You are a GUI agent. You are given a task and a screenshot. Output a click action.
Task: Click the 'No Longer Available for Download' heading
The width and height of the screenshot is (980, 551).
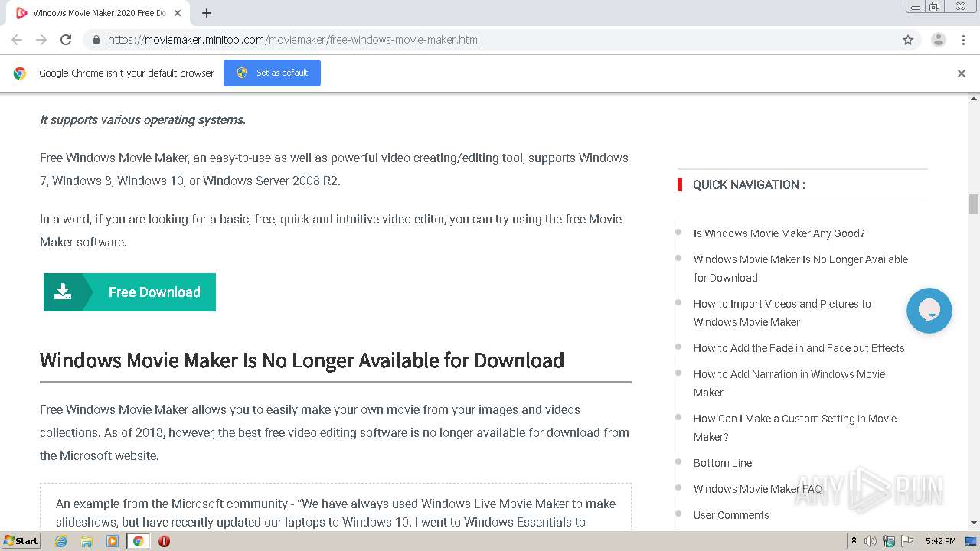[302, 360]
